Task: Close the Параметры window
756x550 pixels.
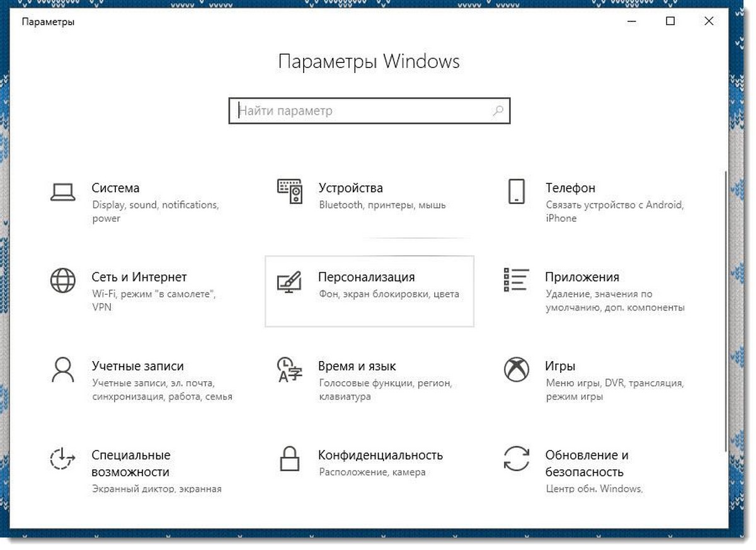Action: [709, 21]
